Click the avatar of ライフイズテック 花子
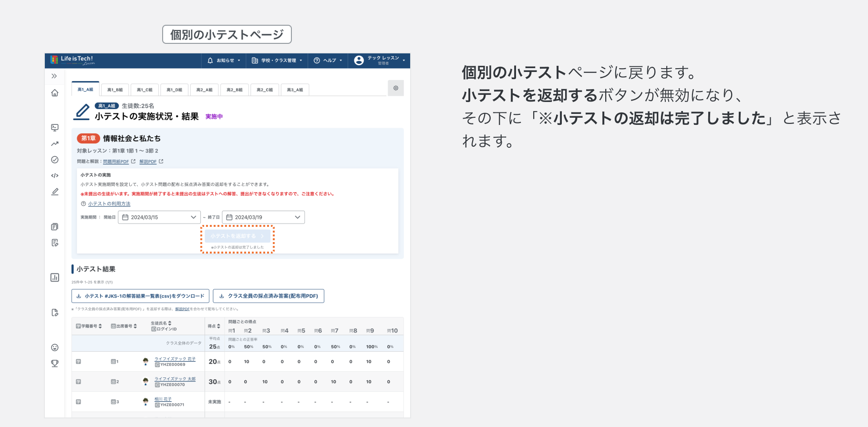868x427 pixels. pyautogui.click(x=145, y=362)
